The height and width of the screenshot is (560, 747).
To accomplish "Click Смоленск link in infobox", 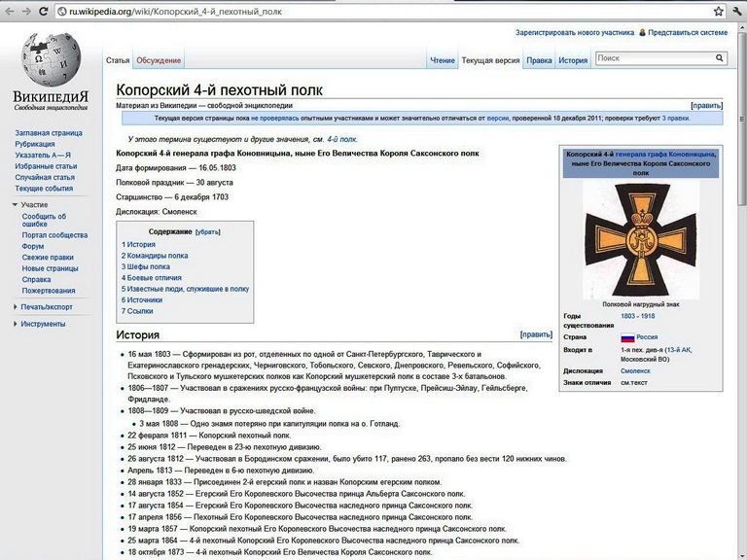I will tap(635, 371).
